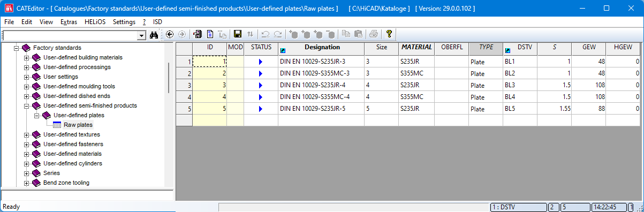Click the CATEditor app icon in title bar
The width and height of the screenshot is (644, 212).
point(8,9)
